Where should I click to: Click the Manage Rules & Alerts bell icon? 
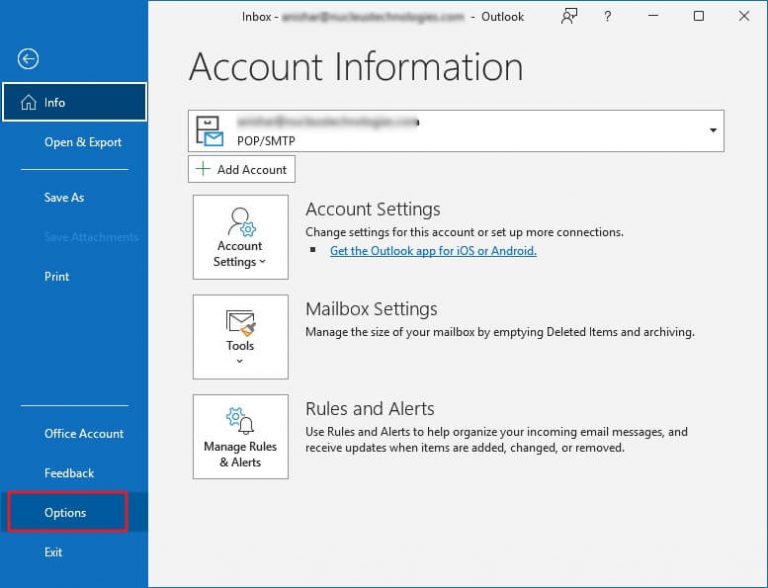(x=240, y=420)
